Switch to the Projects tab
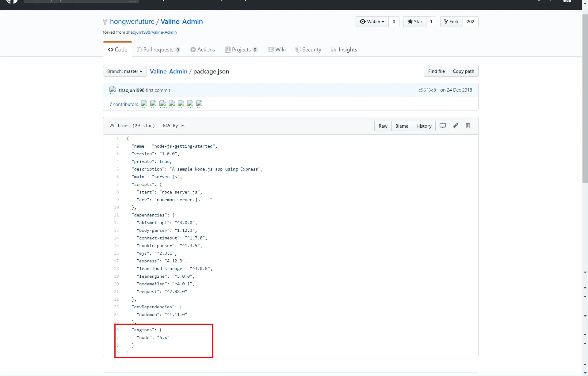The height and width of the screenshot is (376, 588). (x=241, y=50)
